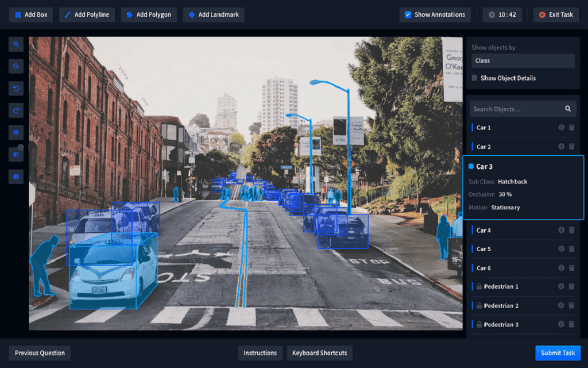The image size is (588, 368).
Task: Submit the annotation task
Action: pyautogui.click(x=558, y=352)
